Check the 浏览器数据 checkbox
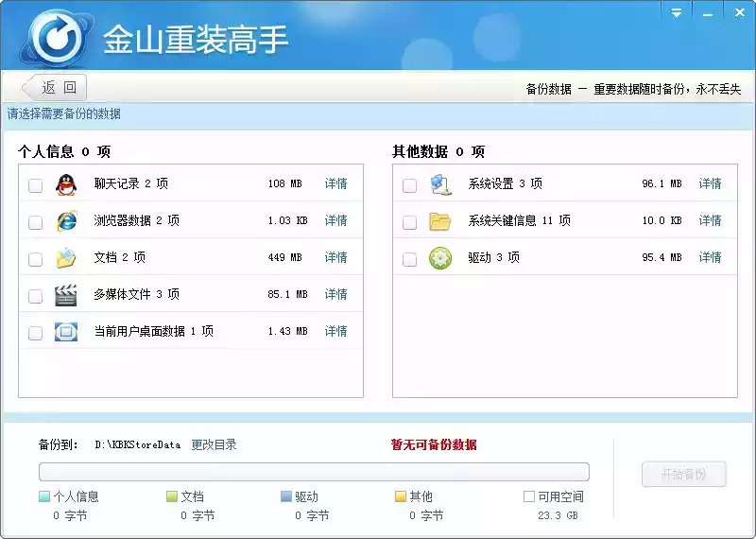756x539 pixels. pos(35,222)
